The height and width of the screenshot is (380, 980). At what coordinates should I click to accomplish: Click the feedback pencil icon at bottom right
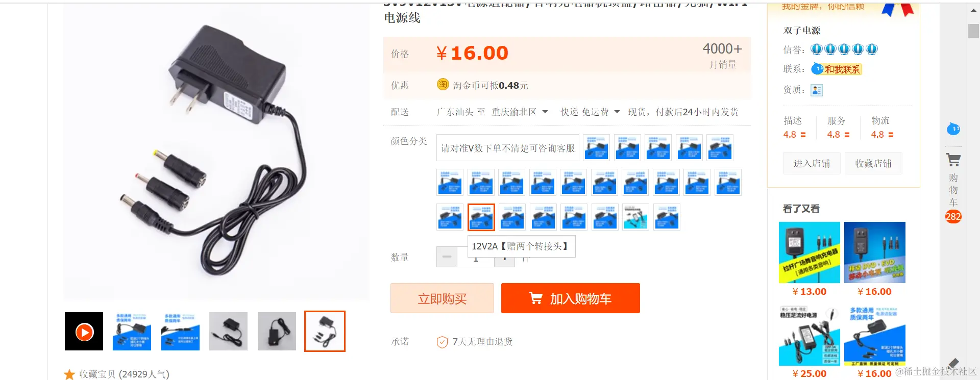tap(953, 363)
